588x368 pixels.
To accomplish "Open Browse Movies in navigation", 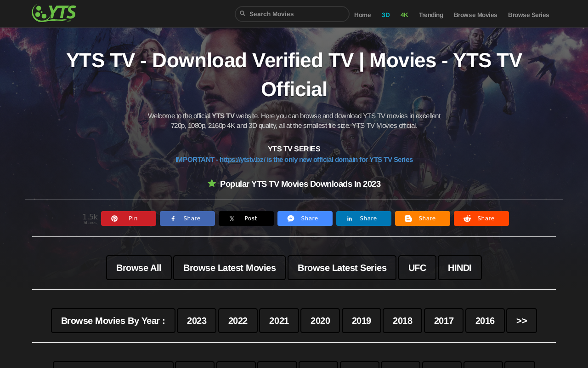I will tap(475, 15).
